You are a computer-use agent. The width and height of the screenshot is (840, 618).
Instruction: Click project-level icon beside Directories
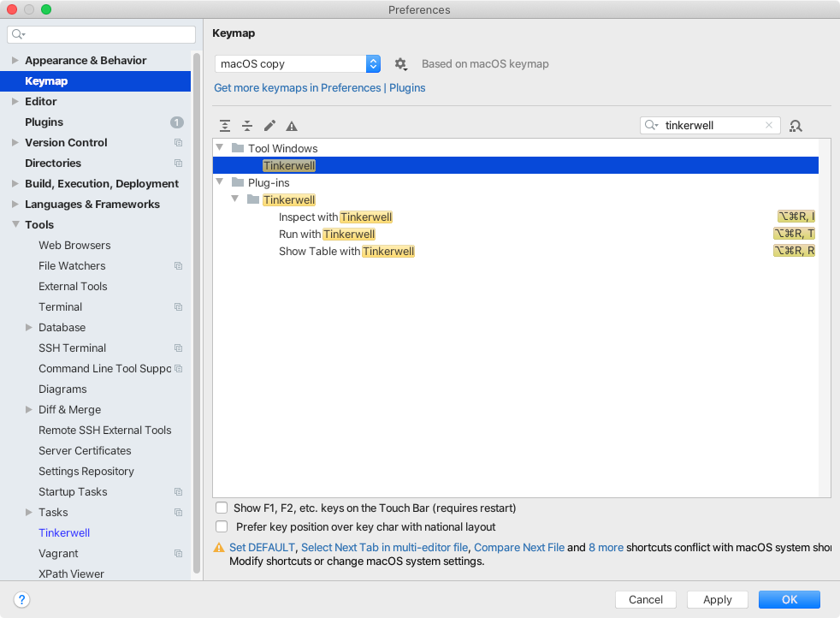[179, 163]
